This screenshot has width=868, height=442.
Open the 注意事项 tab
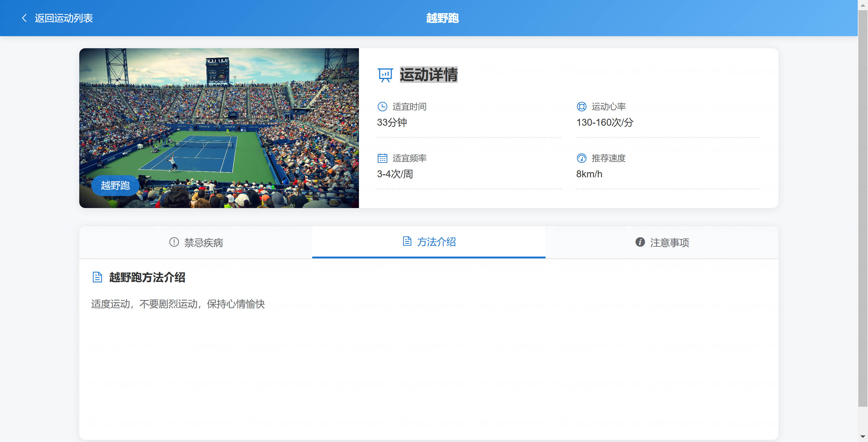point(662,242)
